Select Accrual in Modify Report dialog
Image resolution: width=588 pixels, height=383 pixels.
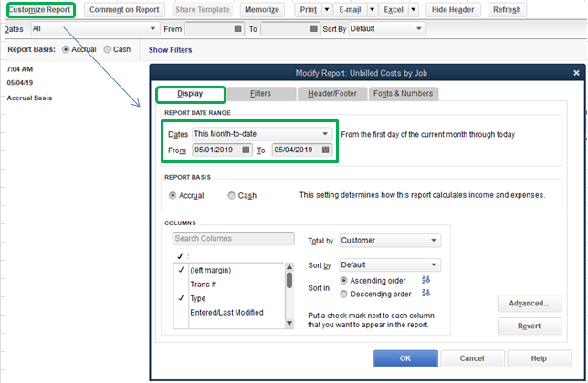(173, 195)
